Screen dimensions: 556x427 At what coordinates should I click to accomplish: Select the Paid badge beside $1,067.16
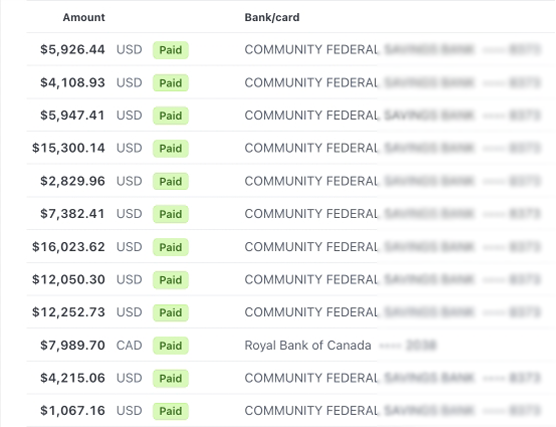171,411
